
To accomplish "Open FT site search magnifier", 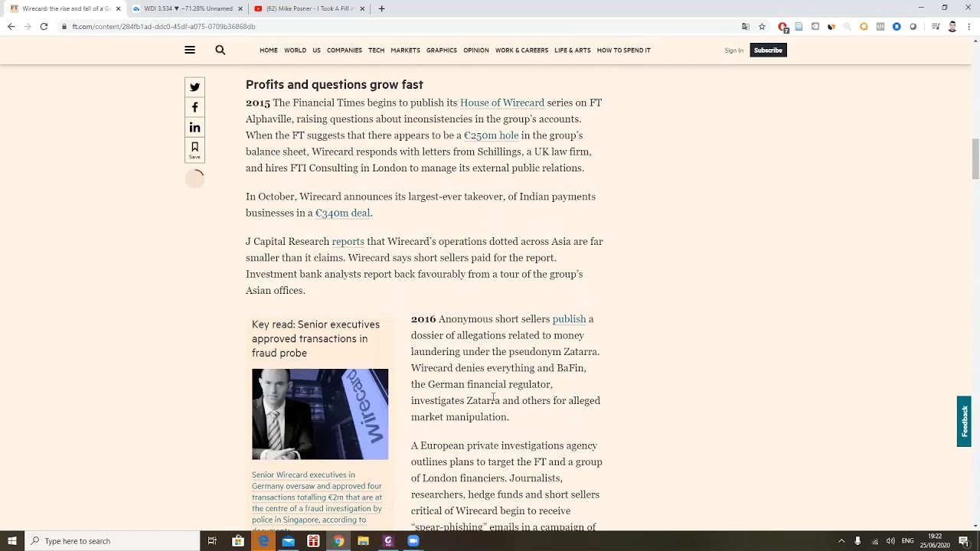I will [220, 50].
